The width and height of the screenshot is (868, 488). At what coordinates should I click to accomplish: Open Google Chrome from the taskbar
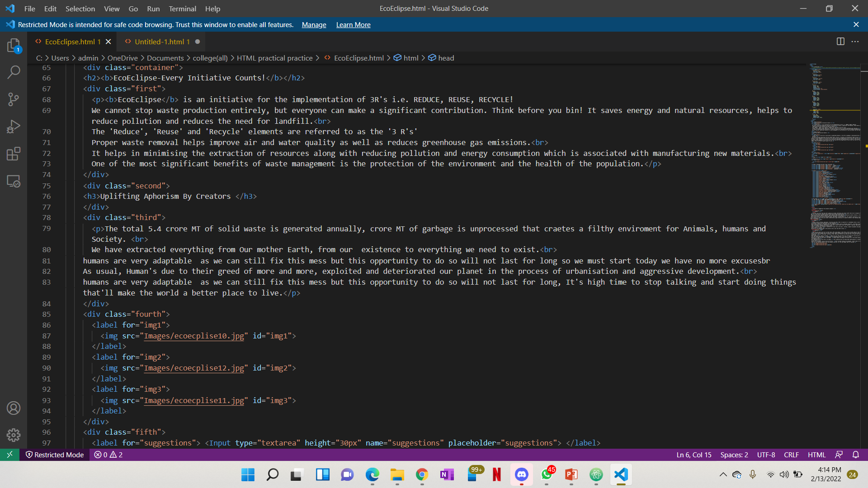[422, 474]
